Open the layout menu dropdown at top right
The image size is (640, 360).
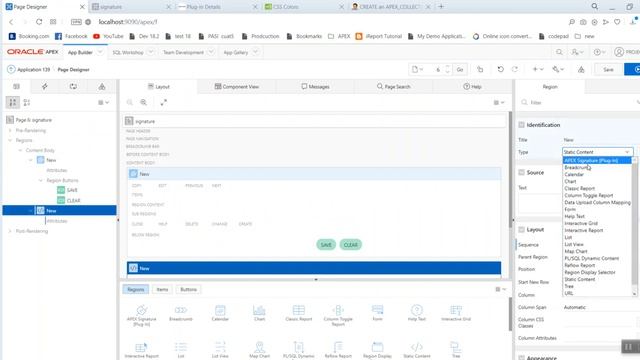click(x=499, y=102)
